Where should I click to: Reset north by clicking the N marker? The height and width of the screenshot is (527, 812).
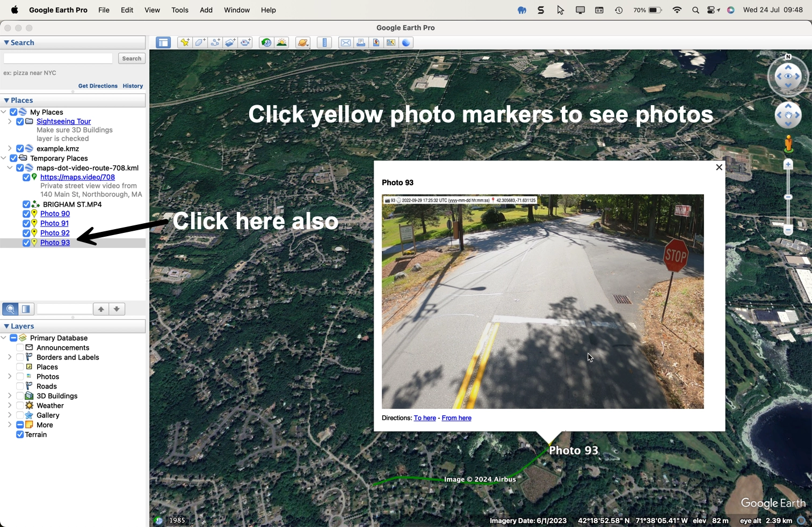click(788, 57)
